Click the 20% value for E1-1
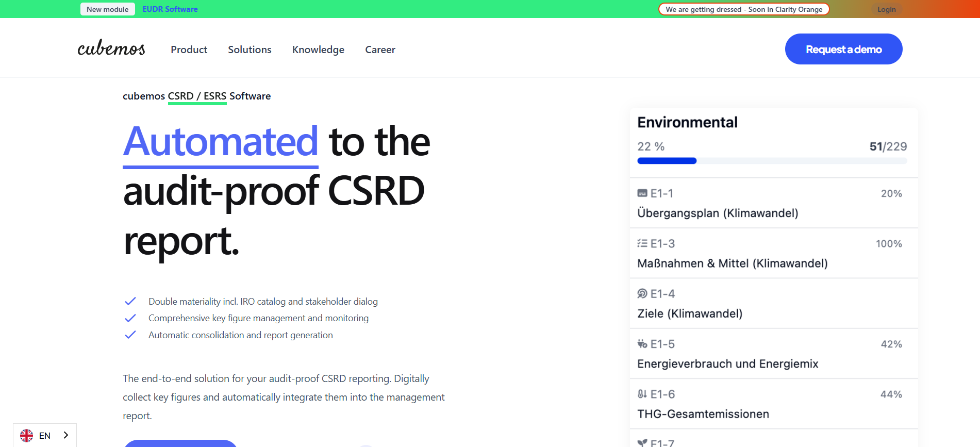 [891, 193]
